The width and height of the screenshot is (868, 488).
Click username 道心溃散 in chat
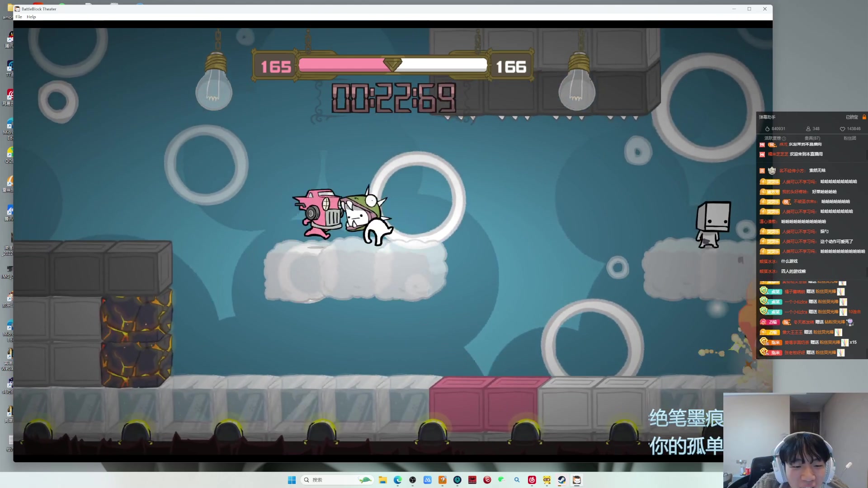769,222
